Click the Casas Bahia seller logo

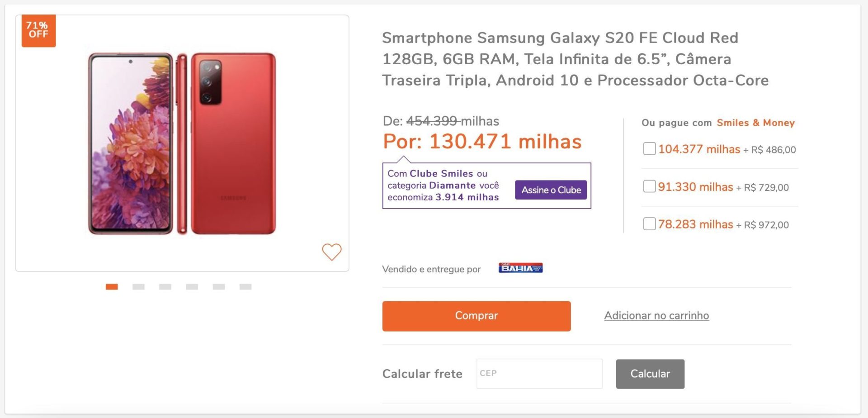[520, 268]
